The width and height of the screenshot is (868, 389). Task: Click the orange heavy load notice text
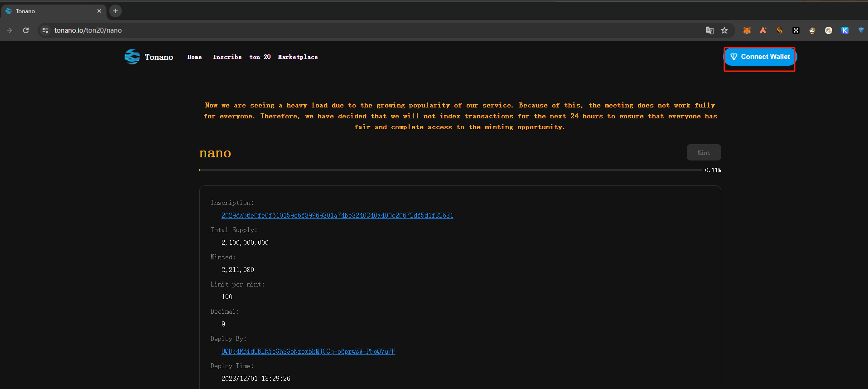pos(460,116)
